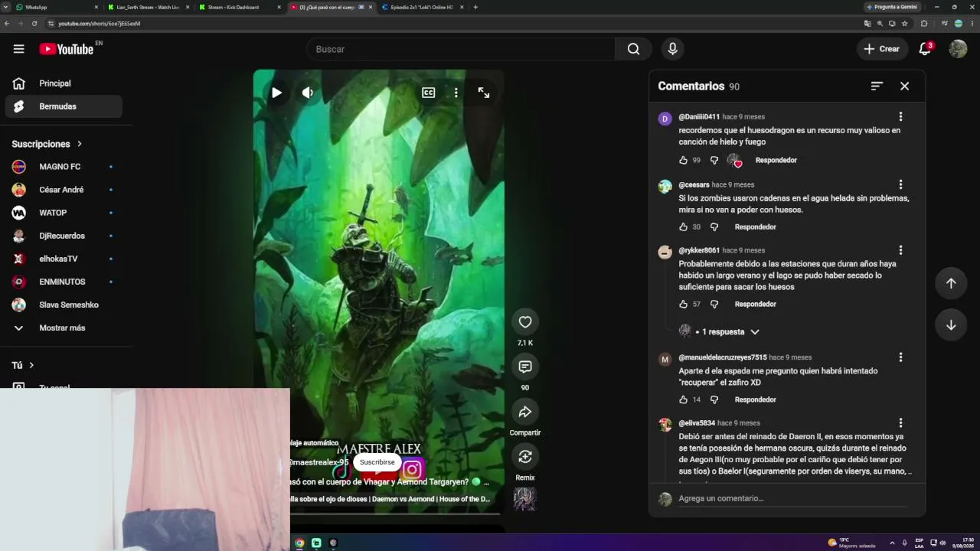Play the Short video
The width and height of the screenshot is (980, 551).
pos(276,93)
